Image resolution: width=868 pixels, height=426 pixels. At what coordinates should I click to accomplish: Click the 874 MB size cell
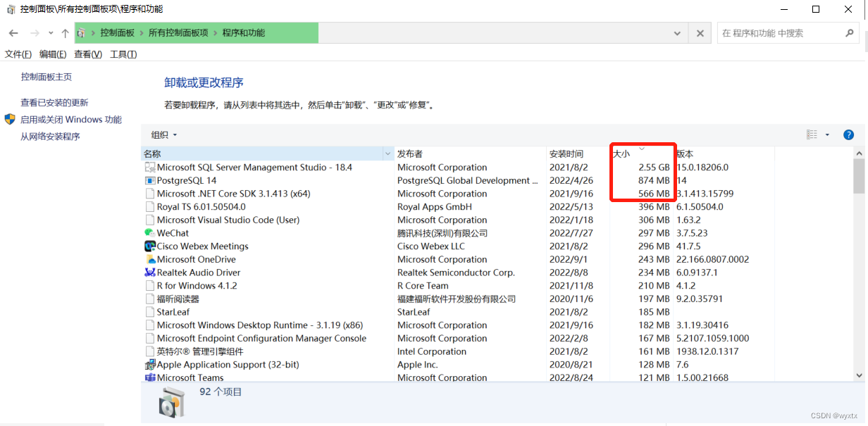point(654,181)
